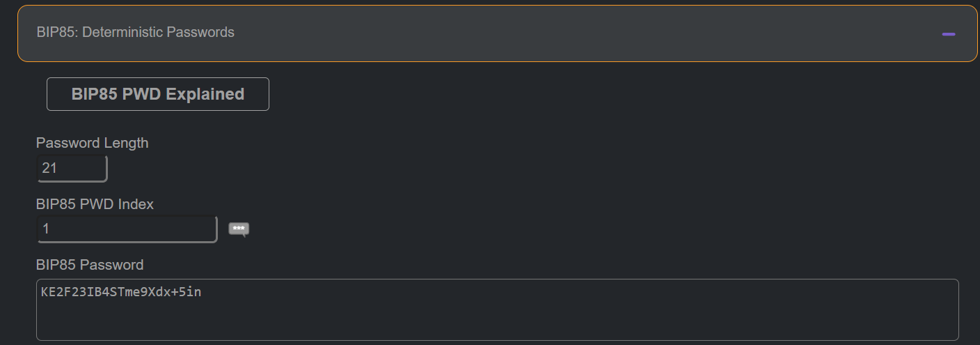
Task: Click the generated password KE2F23IB4STme9Xdx+5in
Action: pos(121,292)
